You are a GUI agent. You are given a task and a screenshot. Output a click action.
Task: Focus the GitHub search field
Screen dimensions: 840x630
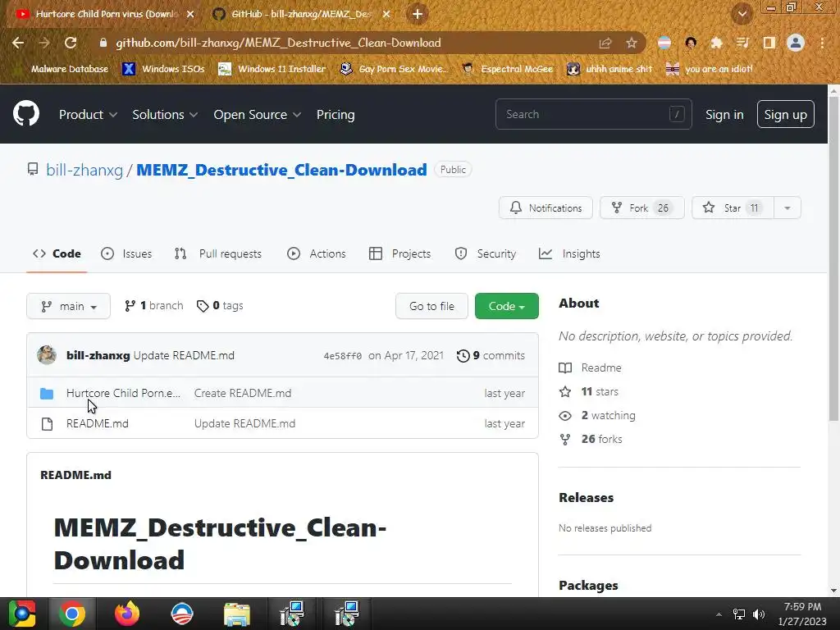click(594, 115)
